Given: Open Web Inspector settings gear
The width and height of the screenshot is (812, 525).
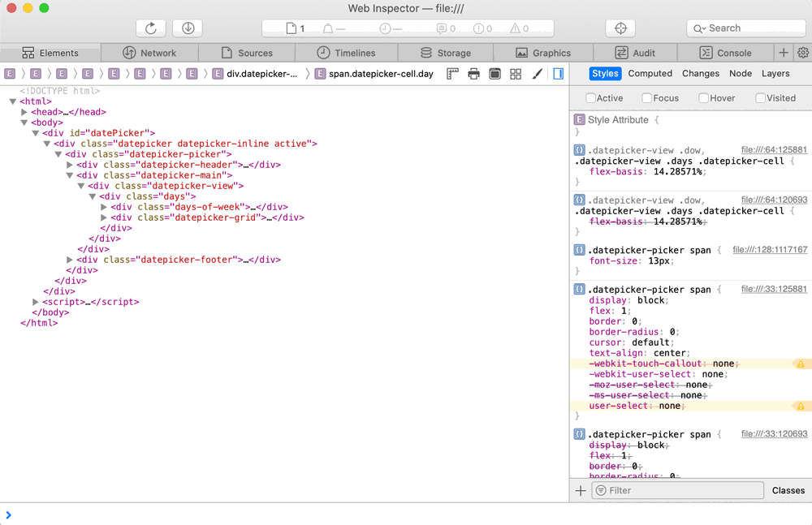Looking at the screenshot, I should pyautogui.click(x=803, y=53).
